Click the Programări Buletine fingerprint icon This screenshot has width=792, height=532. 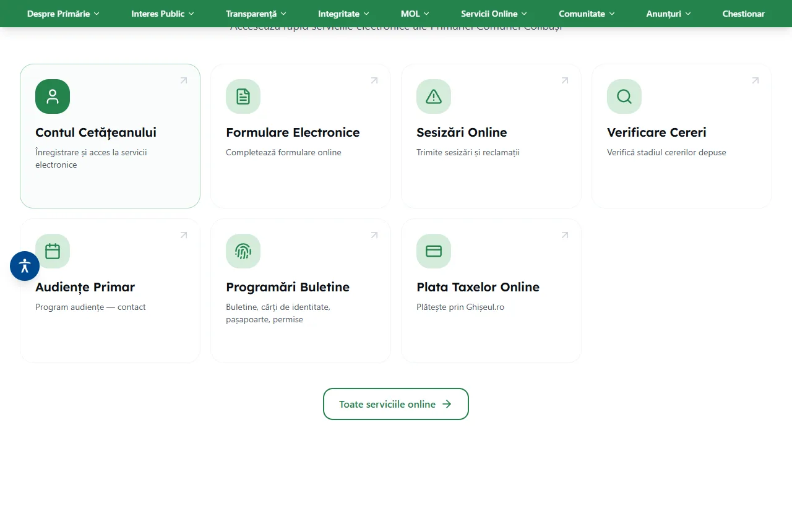pyautogui.click(x=243, y=251)
